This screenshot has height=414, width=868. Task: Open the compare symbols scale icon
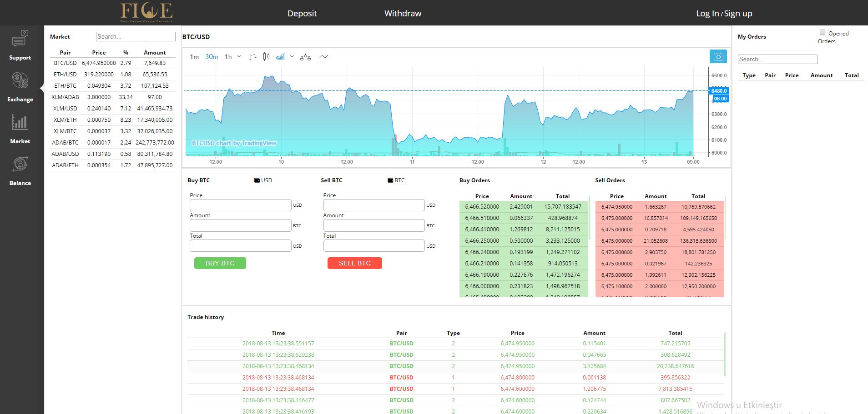[x=305, y=57]
